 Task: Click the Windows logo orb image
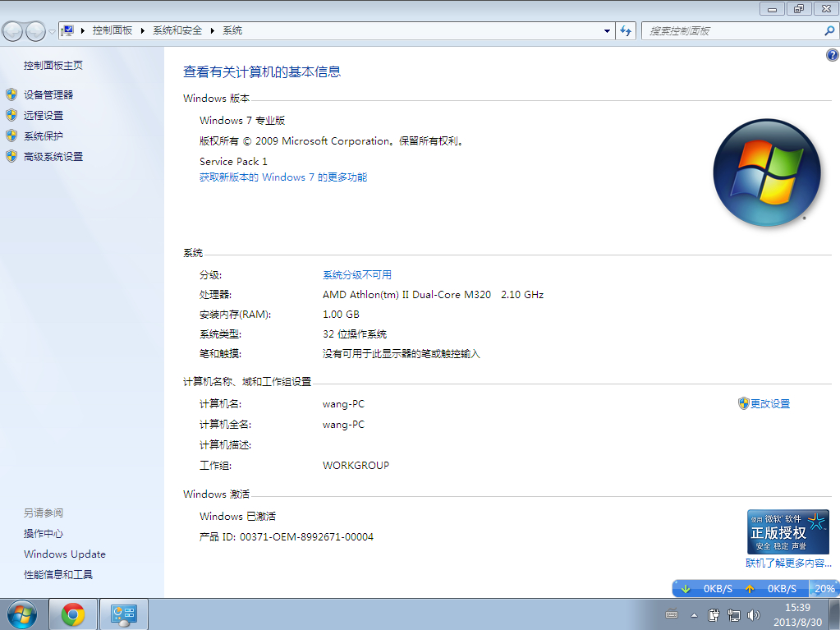pos(767,172)
